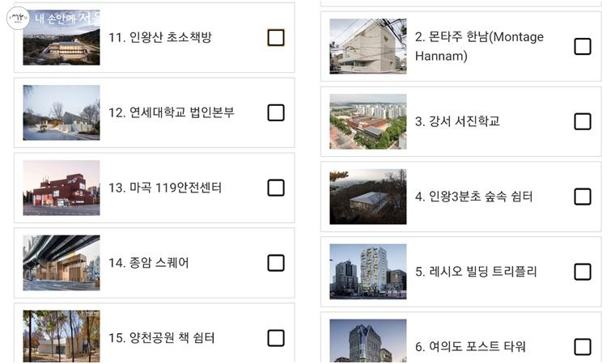Tick the 연세대학교 법인본부 checkbox
The image size is (615, 364).
276,112
